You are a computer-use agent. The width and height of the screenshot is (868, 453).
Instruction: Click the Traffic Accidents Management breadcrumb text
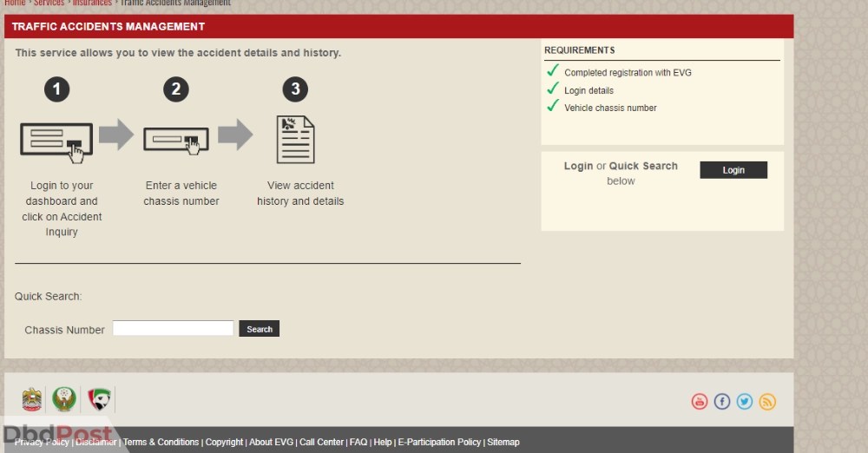pyautogui.click(x=175, y=3)
